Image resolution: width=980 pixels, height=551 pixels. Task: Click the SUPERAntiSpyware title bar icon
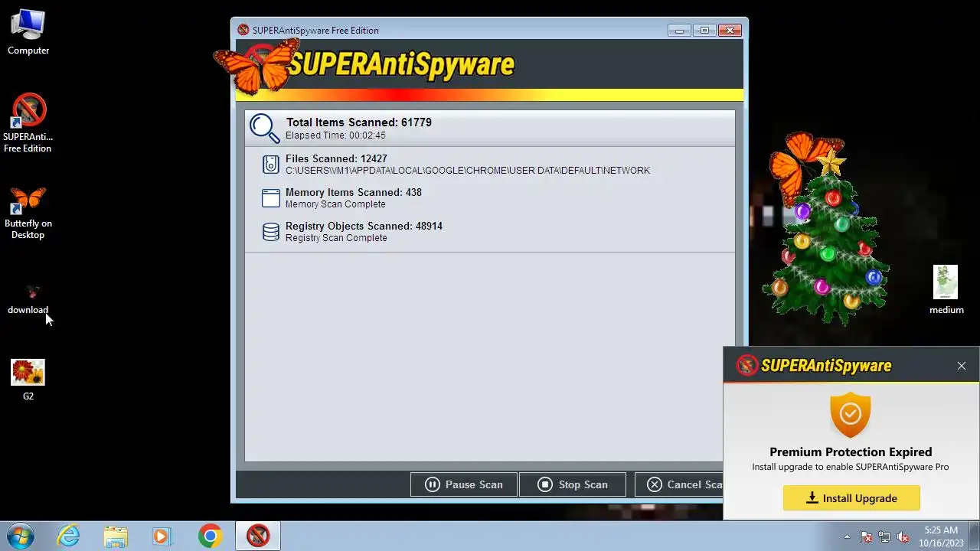coord(243,30)
